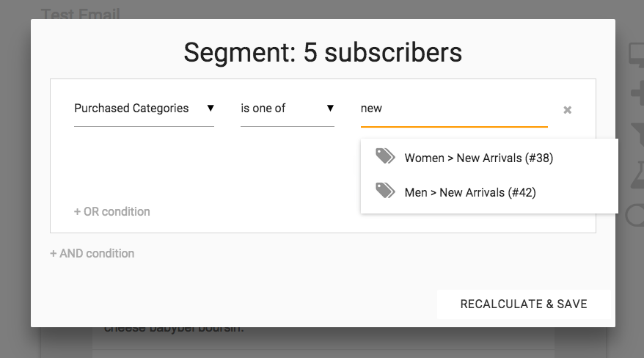The width and height of the screenshot is (644, 358).
Task: Add an OR condition
Action: pyautogui.click(x=112, y=211)
